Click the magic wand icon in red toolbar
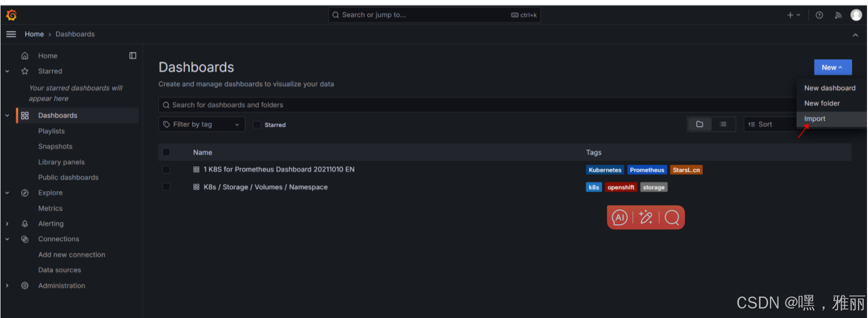This screenshot has width=868, height=318. coord(646,217)
